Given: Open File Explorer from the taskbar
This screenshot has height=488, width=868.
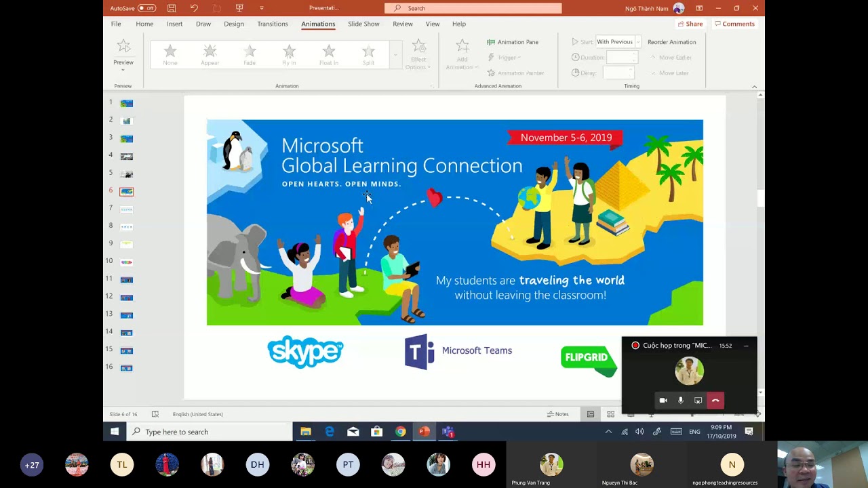Looking at the screenshot, I should tap(306, 432).
